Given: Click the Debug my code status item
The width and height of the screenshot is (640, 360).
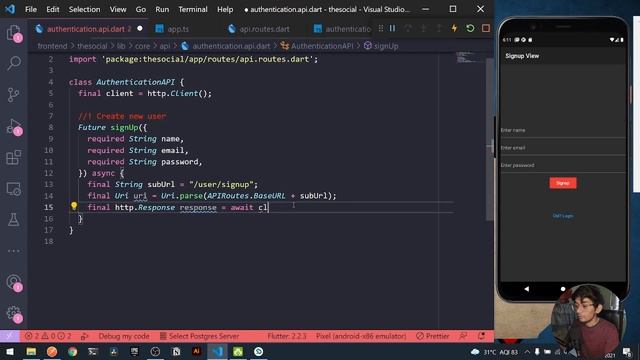Looking at the screenshot, I should pyautogui.click(x=124, y=336).
